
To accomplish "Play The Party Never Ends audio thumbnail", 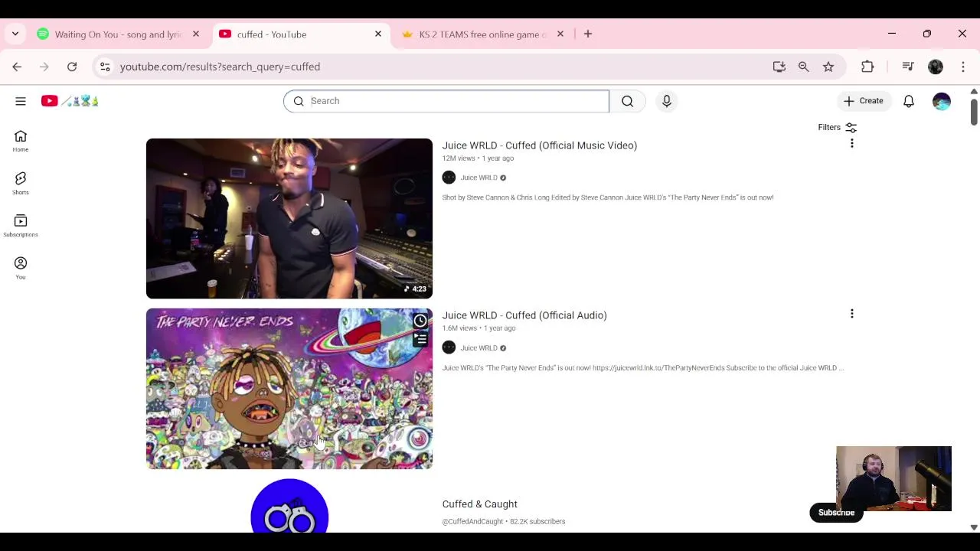I will [x=289, y=389].
